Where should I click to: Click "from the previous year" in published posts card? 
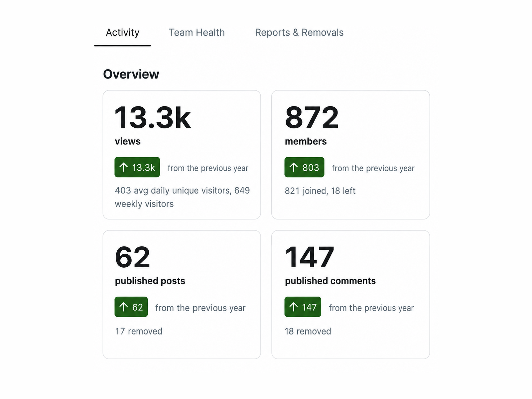tap(200, 308)
